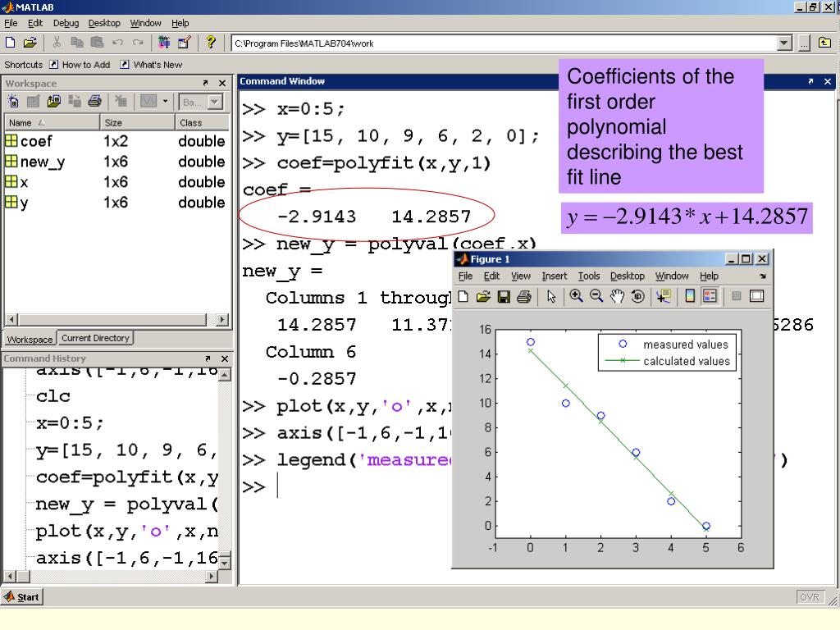Open the MATLAB File menu
Screen dimensions: 840x630
click(11, 23)
